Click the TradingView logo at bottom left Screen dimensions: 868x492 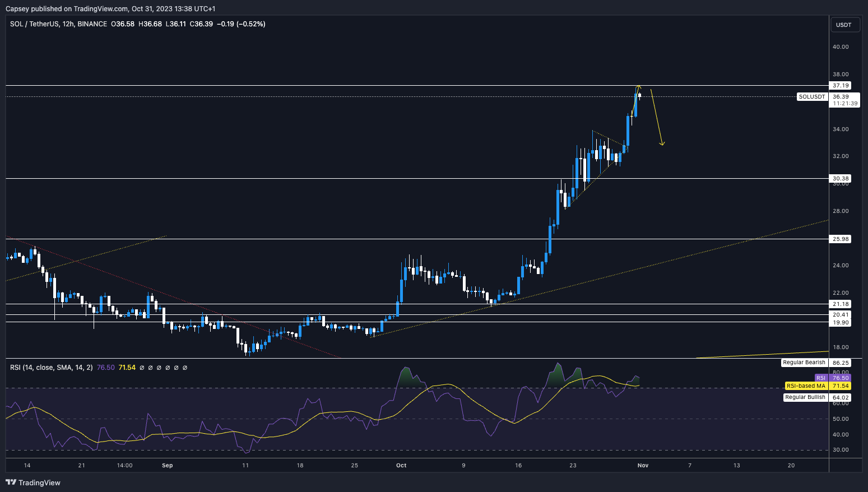point(33,482)
